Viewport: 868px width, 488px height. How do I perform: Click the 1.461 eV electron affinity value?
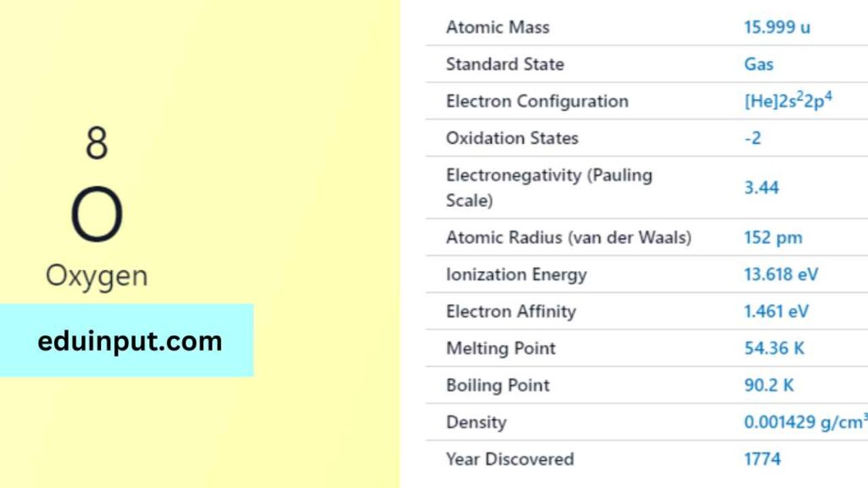(x=776, y=311)
